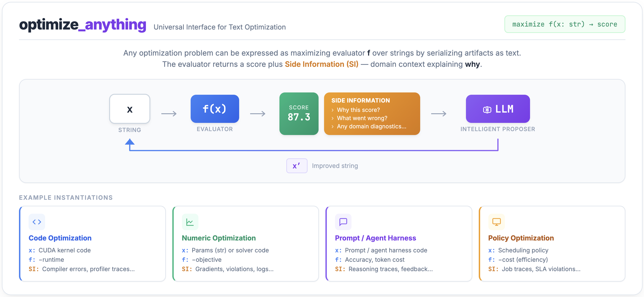Click the 'Why this score?' line
Screen dimensions: 644x297
click(358, 110)
